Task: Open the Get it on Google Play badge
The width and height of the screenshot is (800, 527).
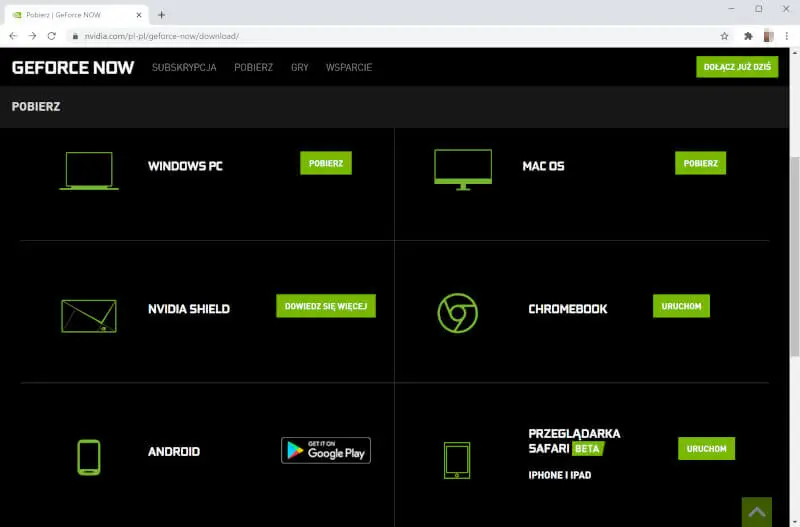Action: 326,450
